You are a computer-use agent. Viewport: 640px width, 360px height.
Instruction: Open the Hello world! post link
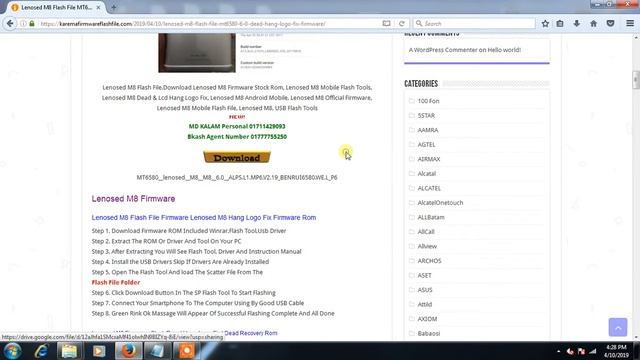click(x=504, y=50)
